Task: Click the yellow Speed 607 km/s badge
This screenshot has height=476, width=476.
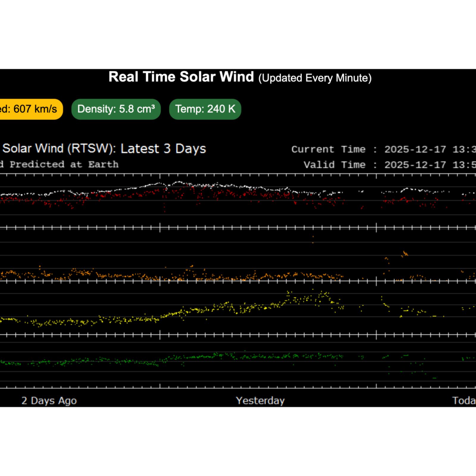Action: [30, 109]
